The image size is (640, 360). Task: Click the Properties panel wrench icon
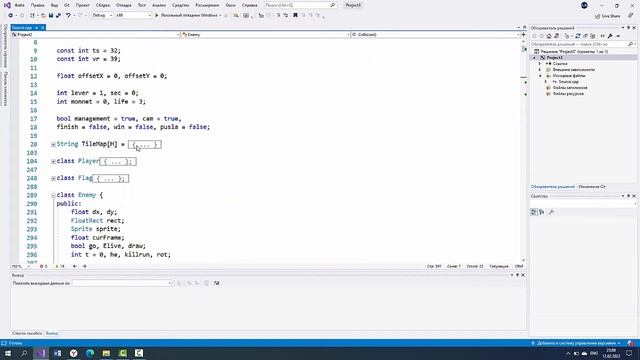coord(551,212)
